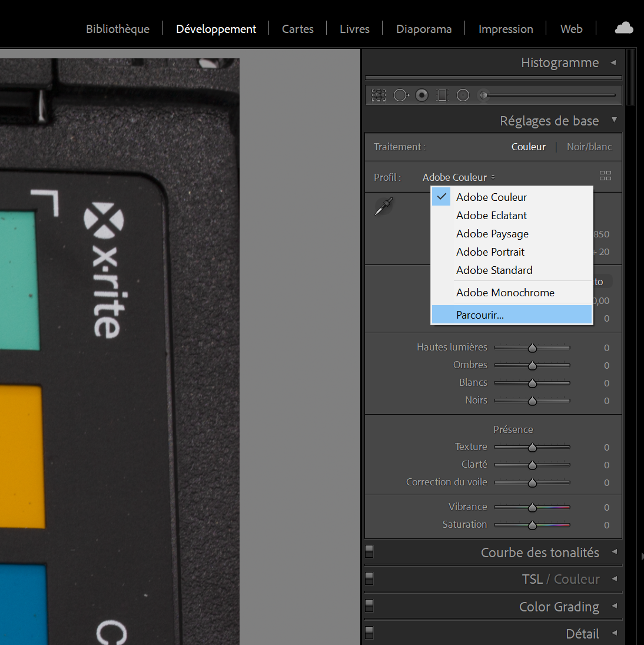Select Adobe Paysage profile
The width and height of the screenshot is (644, 645).
click(512, 234)
